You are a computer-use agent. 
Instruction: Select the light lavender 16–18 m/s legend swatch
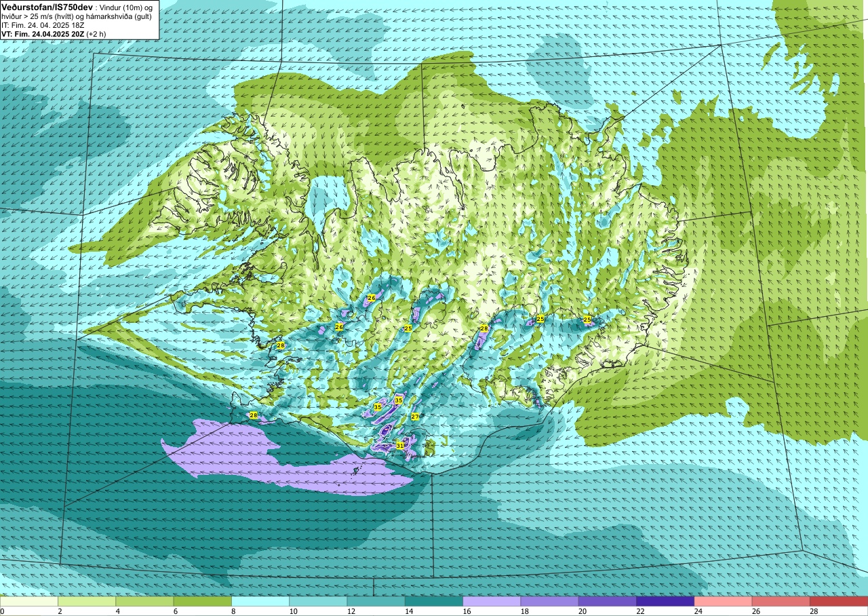click(492, 601)
